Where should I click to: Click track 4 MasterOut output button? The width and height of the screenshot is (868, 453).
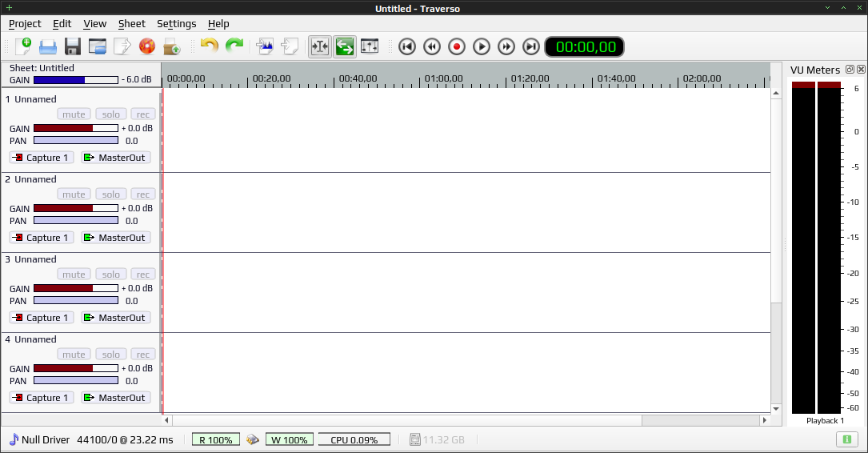(116, 398)
